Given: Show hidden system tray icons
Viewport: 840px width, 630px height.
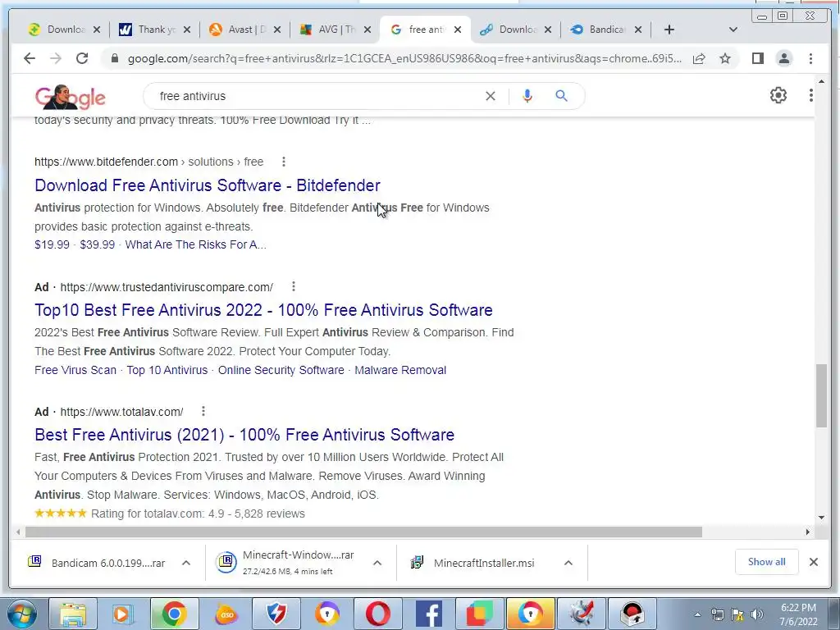Looking at the screenshot, I should 697,614.
